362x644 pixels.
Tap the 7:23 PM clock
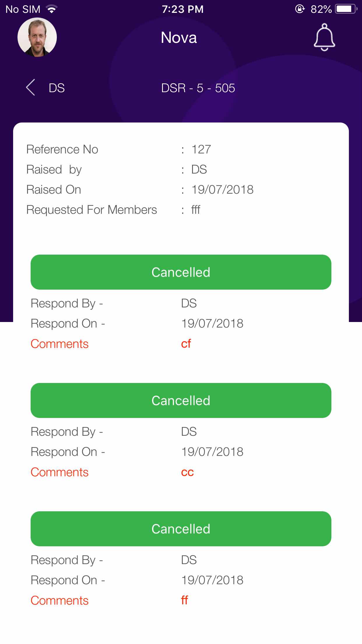point(183,9)
